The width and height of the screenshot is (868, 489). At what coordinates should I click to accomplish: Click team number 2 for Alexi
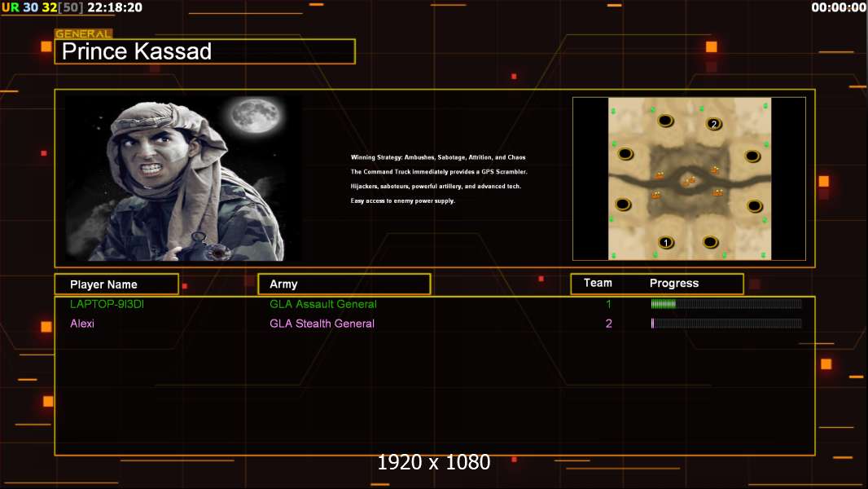608,324
